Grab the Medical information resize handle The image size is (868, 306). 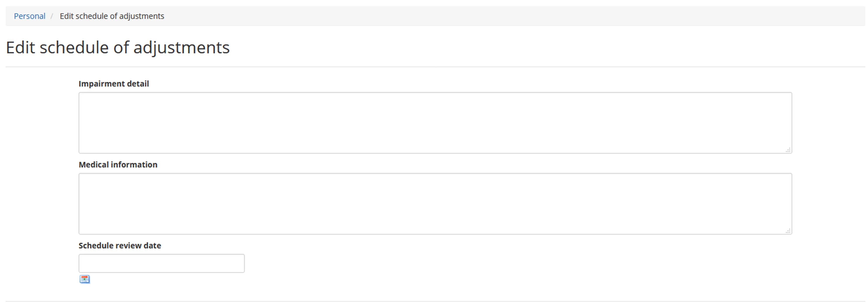pos(788,231)
